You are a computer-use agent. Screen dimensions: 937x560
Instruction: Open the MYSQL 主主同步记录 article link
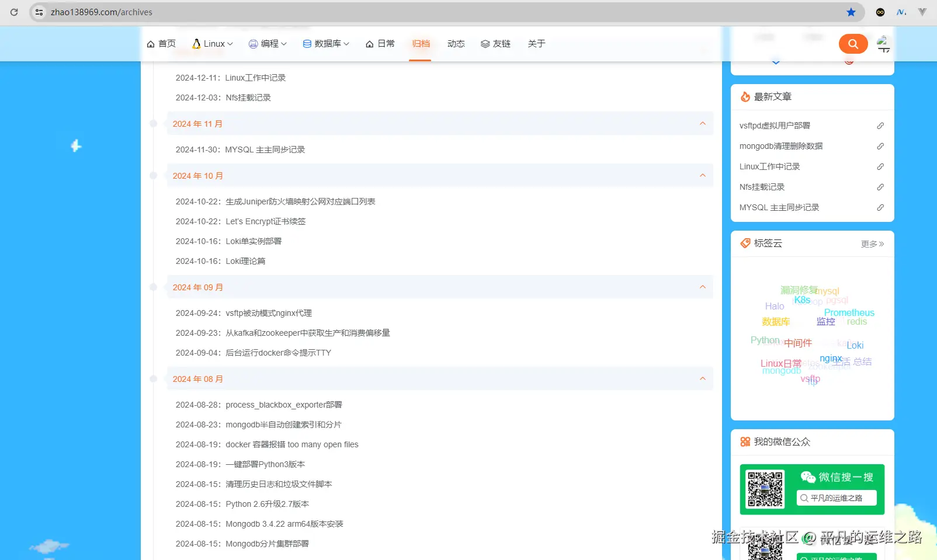pos(779,207)
